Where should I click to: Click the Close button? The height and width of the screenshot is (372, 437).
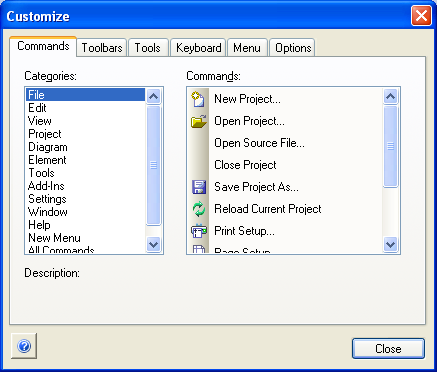pyautogui.click(x=388, y=349)
